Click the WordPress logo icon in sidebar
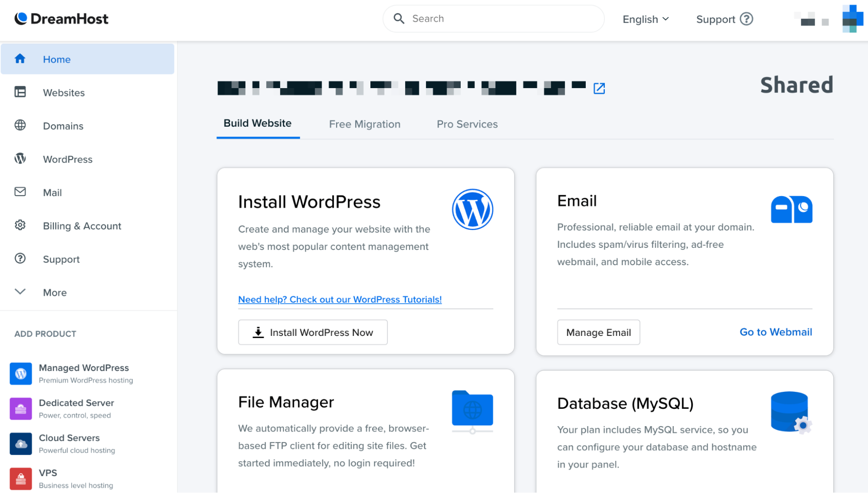Screen dimensions: 868x493 (x=20, y=158)
